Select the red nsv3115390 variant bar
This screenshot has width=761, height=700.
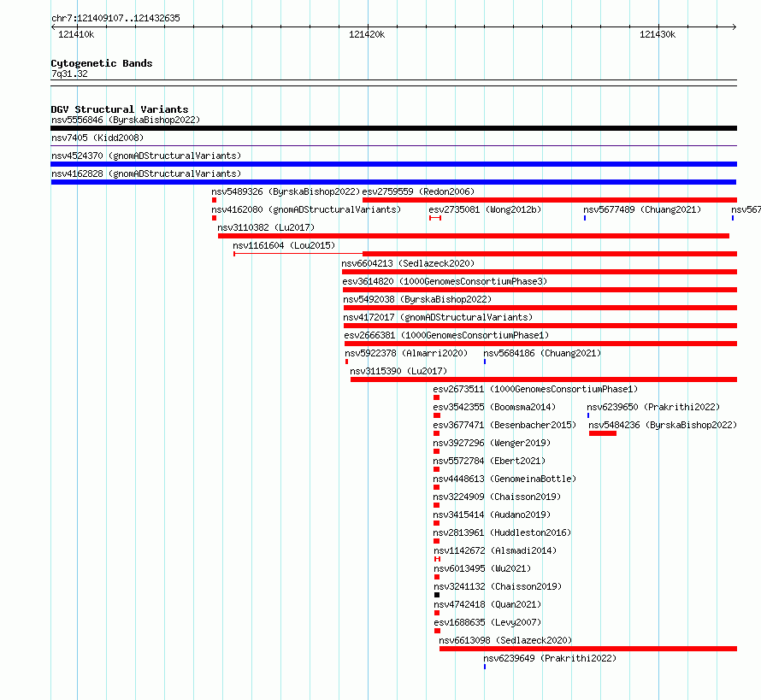click(x=544, y=379)
